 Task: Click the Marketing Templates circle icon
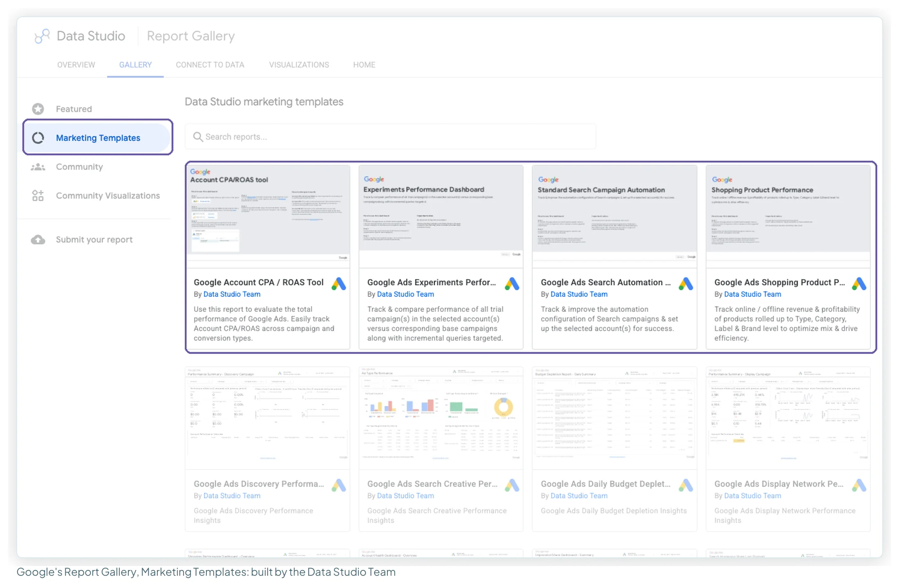pos(38,138)
